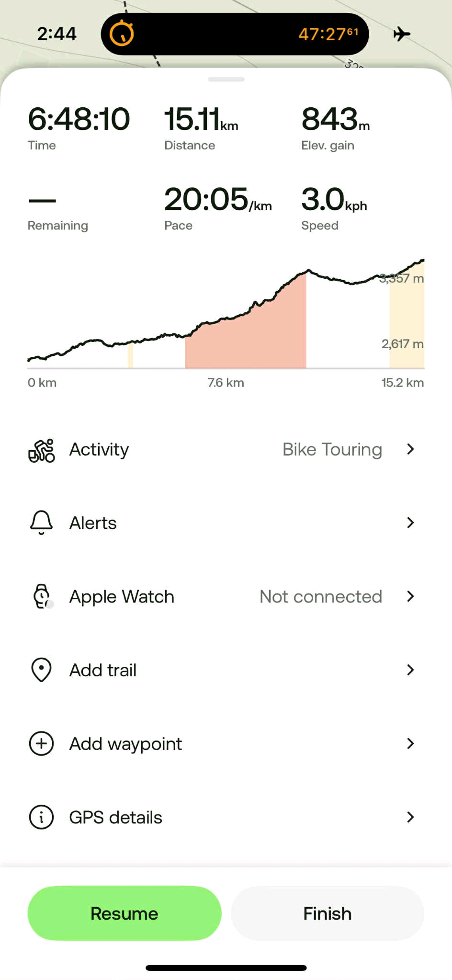Tap the bike touring activity icon
The height and width of the screenshot is (980, 452).
click(42, 450)
